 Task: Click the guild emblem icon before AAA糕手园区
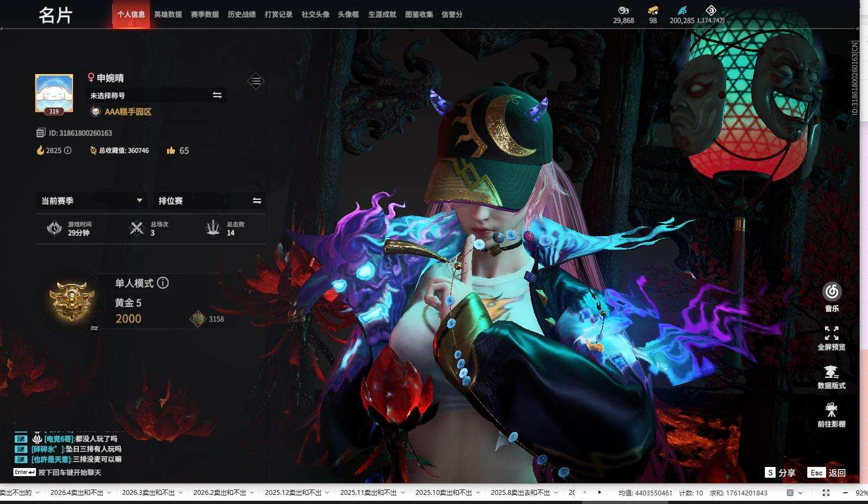pos(96,112)
